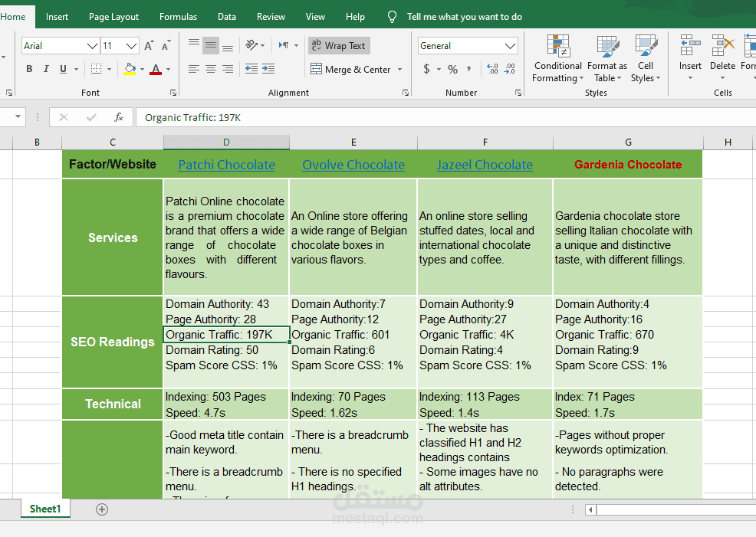Click Insert Function fx icon
756x537 pixels.
[x=119, y=117]
